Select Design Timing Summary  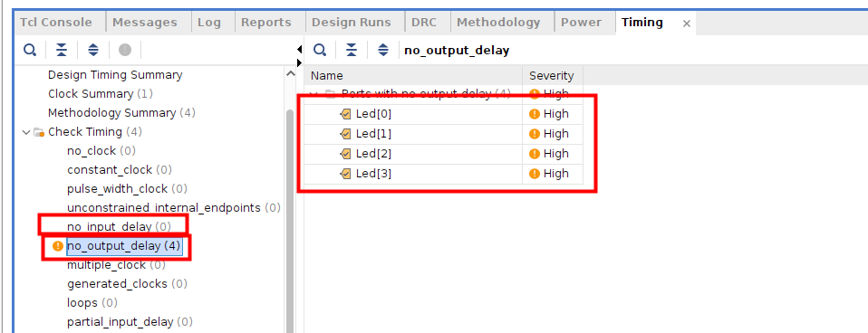(115, 75)
